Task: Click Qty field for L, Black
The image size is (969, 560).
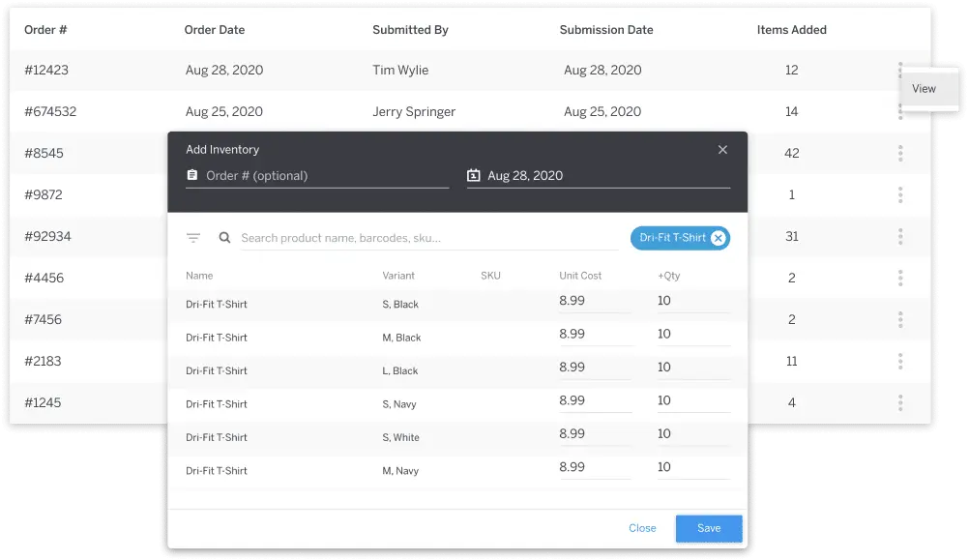Action: 693,368
